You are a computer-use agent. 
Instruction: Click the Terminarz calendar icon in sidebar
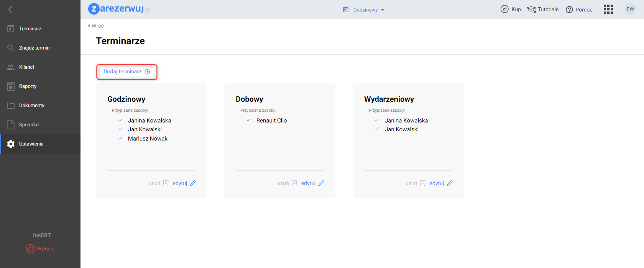pyautogui.click(x=11, y=28)
